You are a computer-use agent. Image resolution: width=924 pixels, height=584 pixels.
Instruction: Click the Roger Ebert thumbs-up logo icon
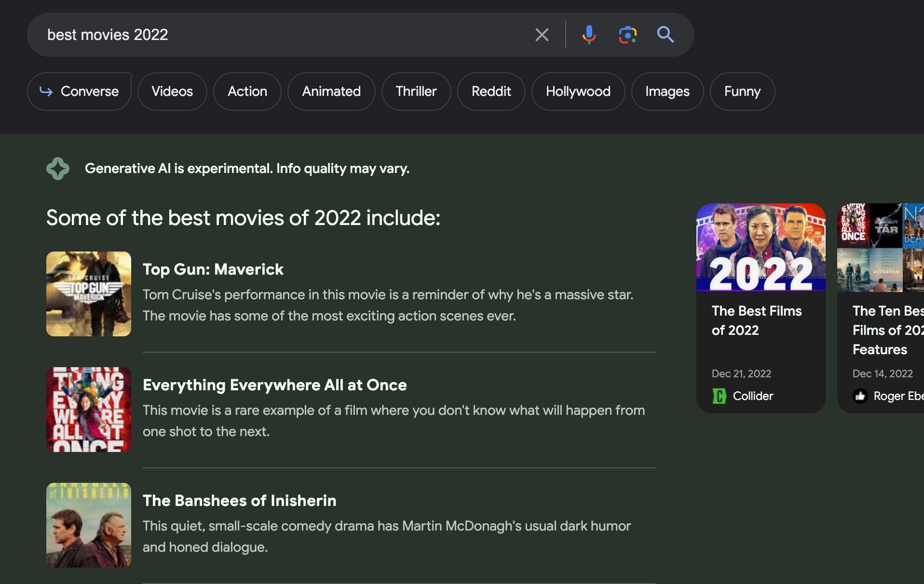[x=860, y=396]
